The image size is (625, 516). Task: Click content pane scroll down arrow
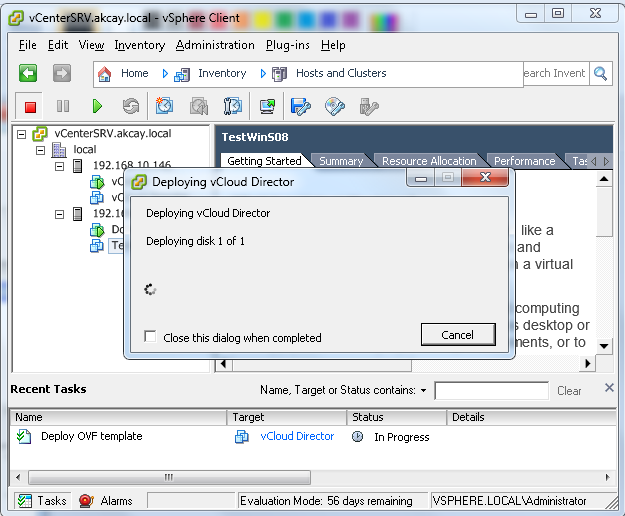604,346
